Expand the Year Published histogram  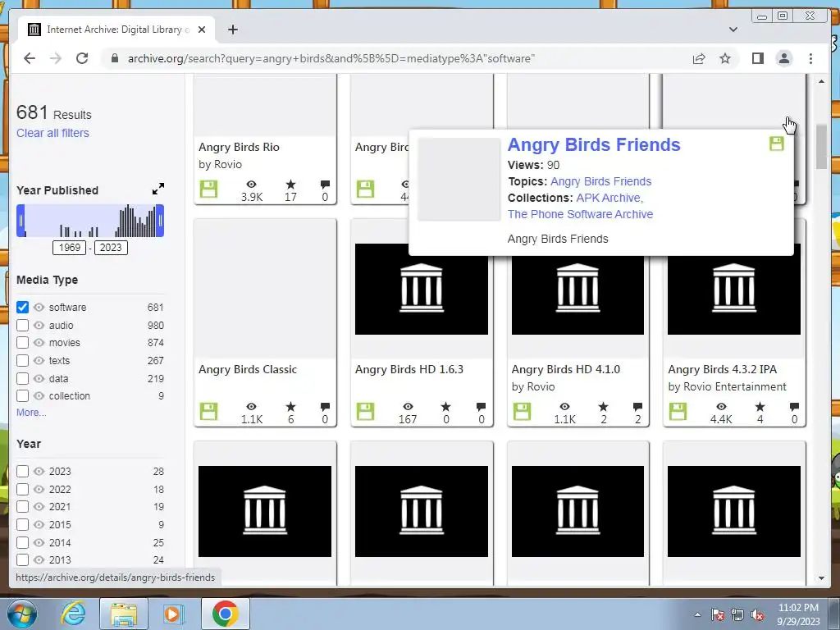tap(158, 189)
